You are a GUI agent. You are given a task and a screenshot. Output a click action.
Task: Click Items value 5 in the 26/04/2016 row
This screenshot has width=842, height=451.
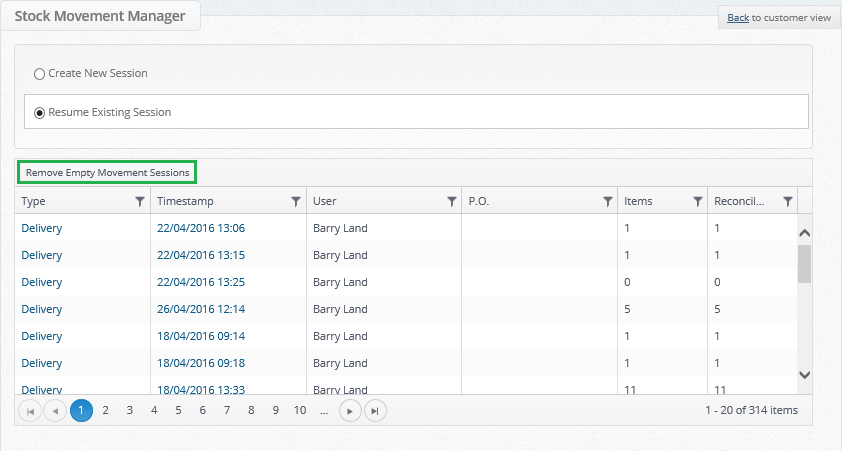click(x=627, y=309)
